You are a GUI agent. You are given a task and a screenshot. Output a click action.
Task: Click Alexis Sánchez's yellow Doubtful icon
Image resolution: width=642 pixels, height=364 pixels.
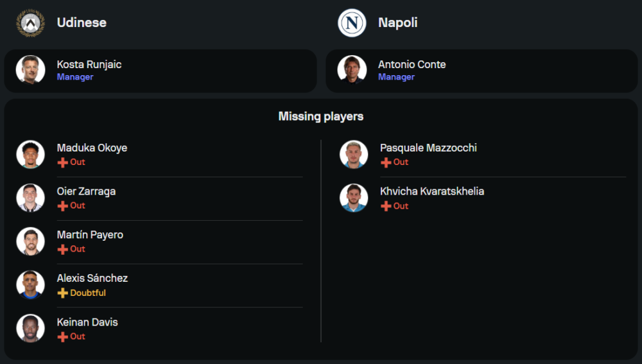point(63,293)
